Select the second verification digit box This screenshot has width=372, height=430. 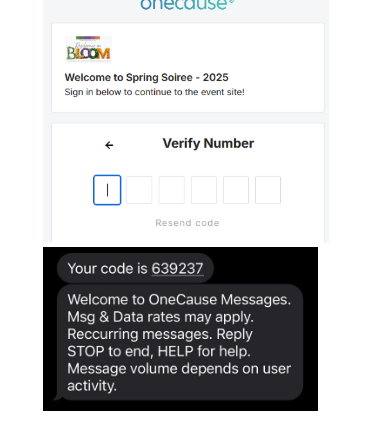click(x=139, y=190)
